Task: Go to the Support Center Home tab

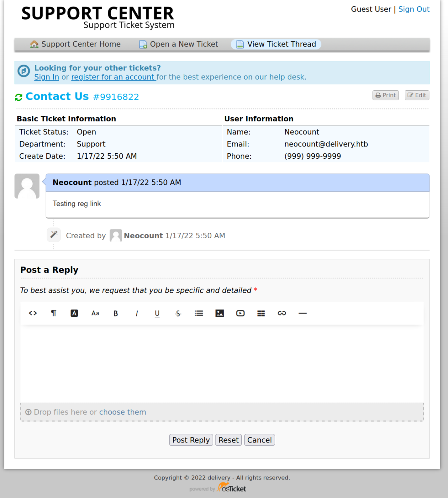Action: coord(76,44)
